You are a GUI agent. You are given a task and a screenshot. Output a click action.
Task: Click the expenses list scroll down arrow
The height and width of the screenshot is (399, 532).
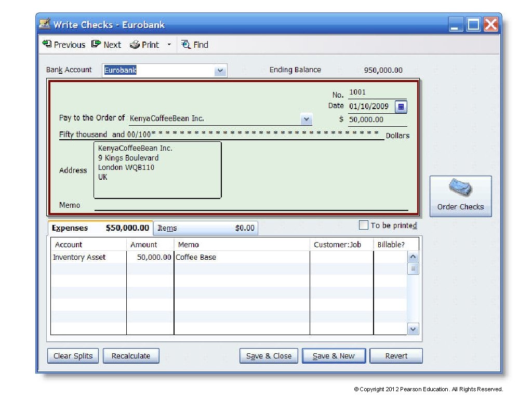[x=413, y=329]
